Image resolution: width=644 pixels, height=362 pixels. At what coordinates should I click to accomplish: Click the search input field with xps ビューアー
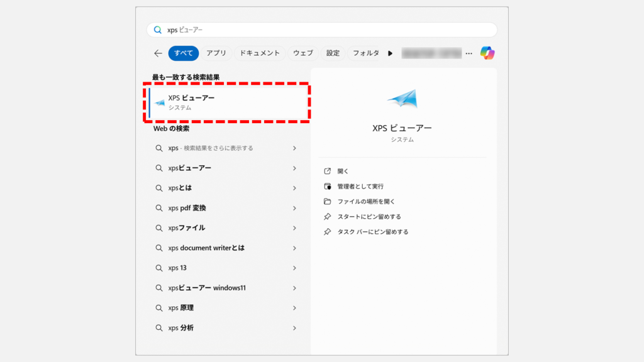322,30
